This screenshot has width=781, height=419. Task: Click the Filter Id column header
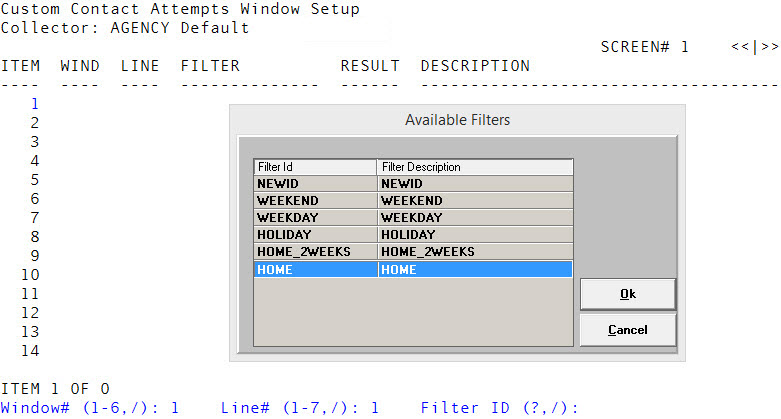[315, 167]
